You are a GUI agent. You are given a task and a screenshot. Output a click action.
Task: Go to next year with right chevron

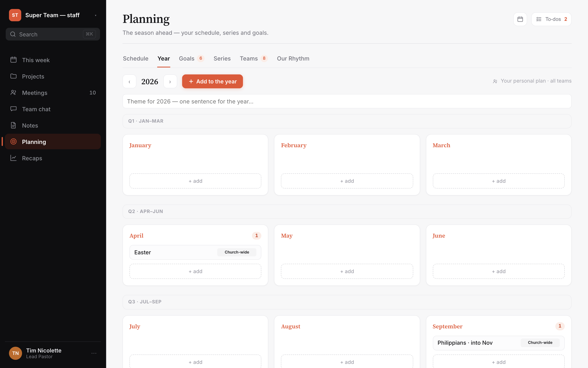click(x=170, y=82)
